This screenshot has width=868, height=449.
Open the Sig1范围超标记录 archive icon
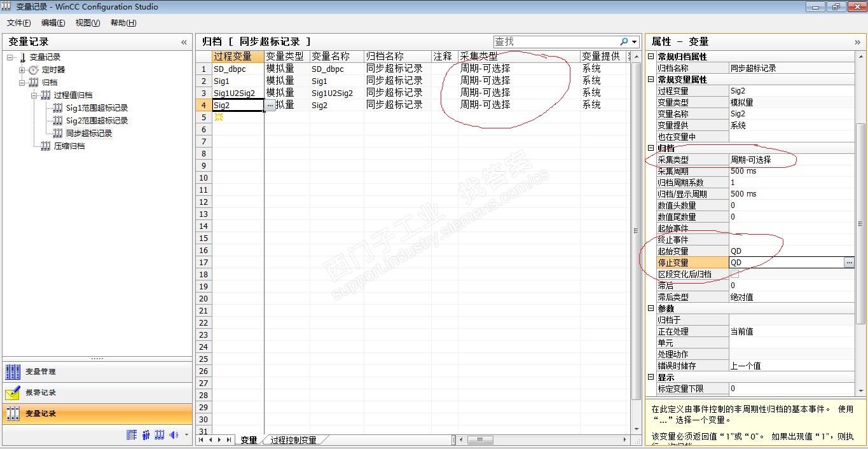coord(58,108)
